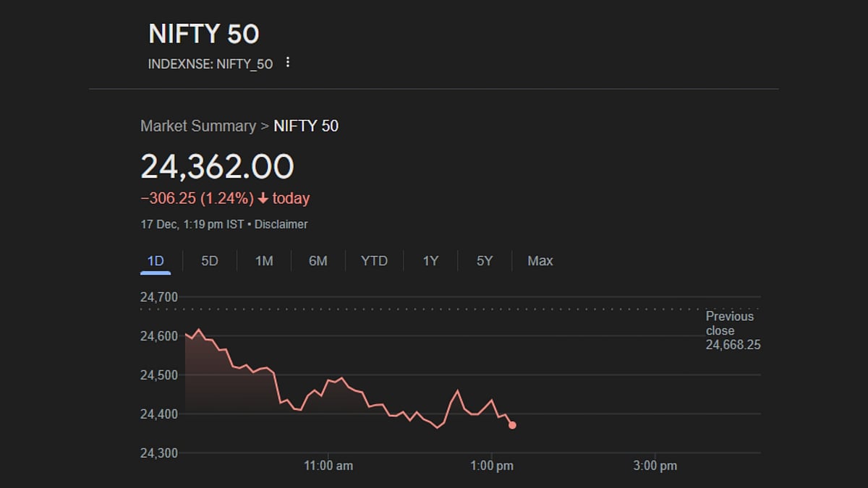
Task: Click the 1:00 pm time axis label
Action: (492, 466)
